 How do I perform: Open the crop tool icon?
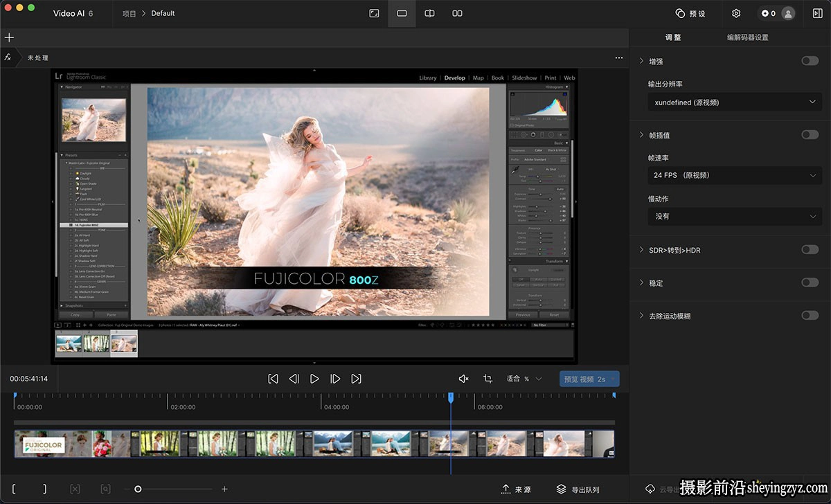click(x=488, y=379)
